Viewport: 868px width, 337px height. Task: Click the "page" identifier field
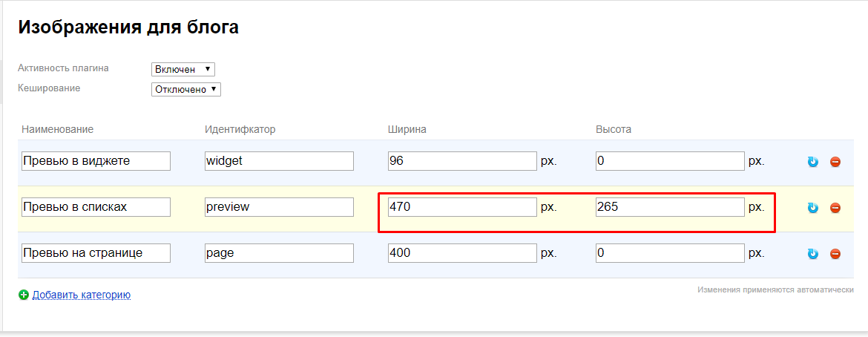pos(279,253)
